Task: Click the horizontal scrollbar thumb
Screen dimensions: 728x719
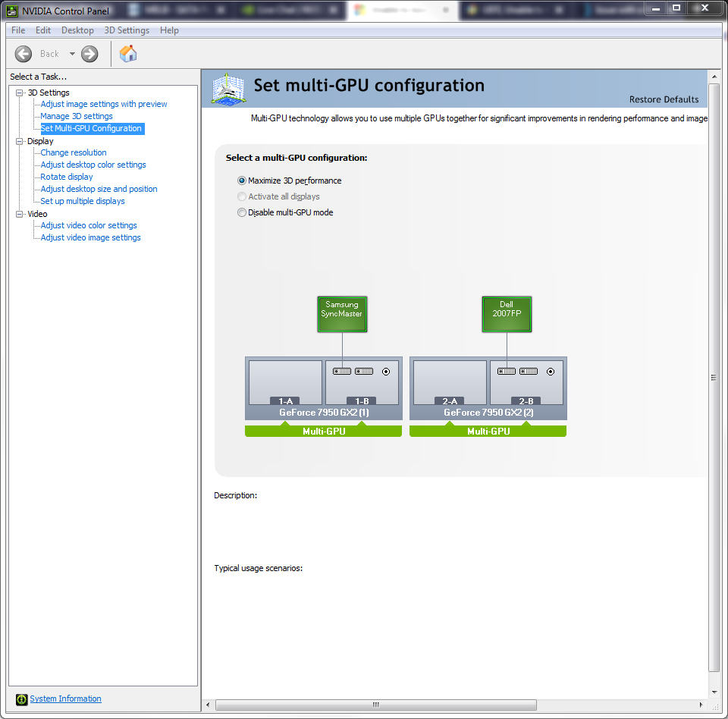Action: pyautogui.click(x=376, y=705)
